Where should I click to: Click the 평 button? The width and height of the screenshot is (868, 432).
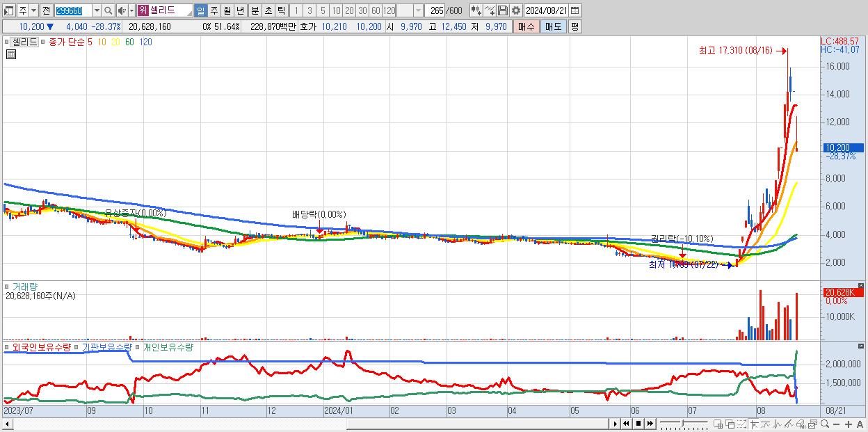(574, 26)
